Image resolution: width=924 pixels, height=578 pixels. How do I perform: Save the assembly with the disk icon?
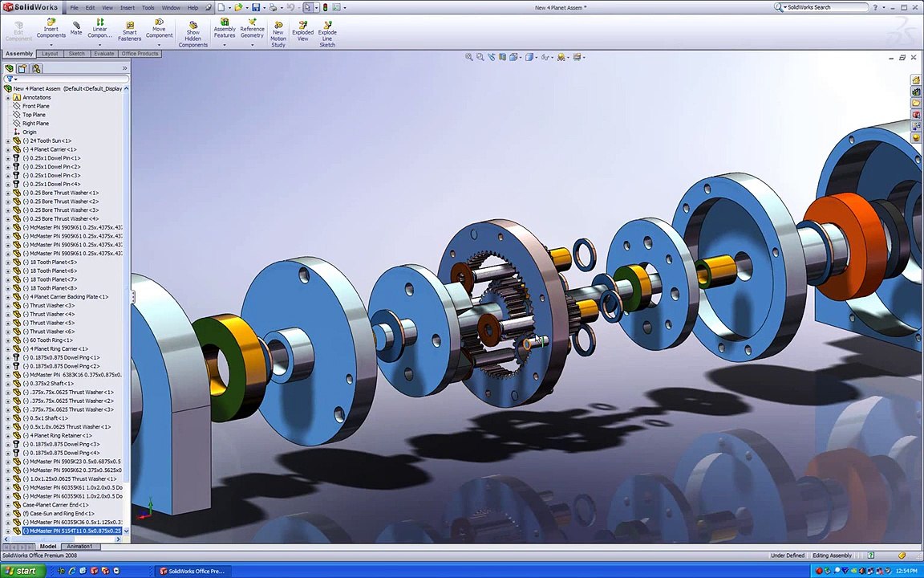pyautogui.click(x=256, y=8)
